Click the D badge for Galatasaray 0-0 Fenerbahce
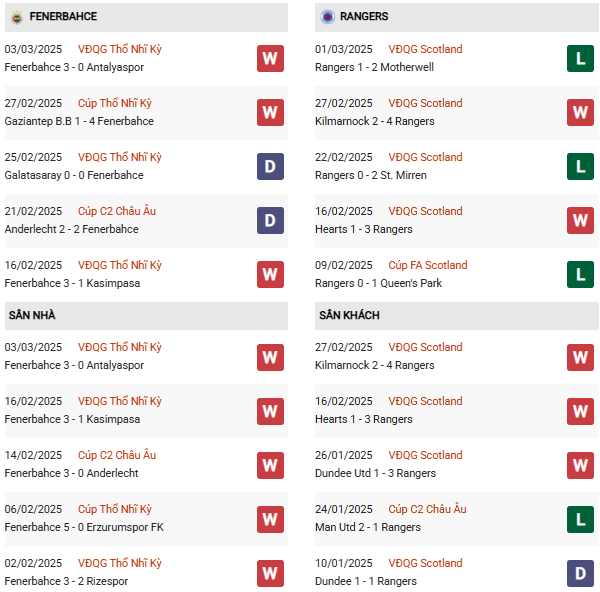Viewport: 600px width, 592px height. 270,166
